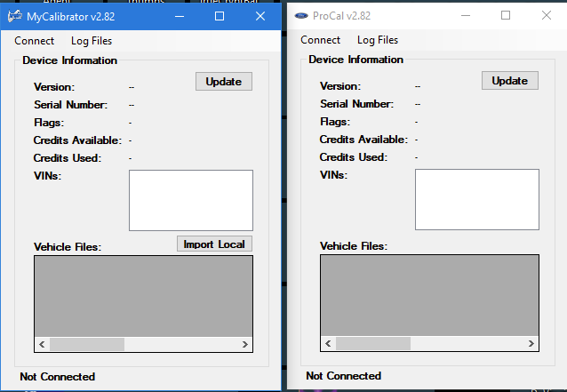Close the MyCalibrator window
567x392 pixels.
[x=260, y=16]
